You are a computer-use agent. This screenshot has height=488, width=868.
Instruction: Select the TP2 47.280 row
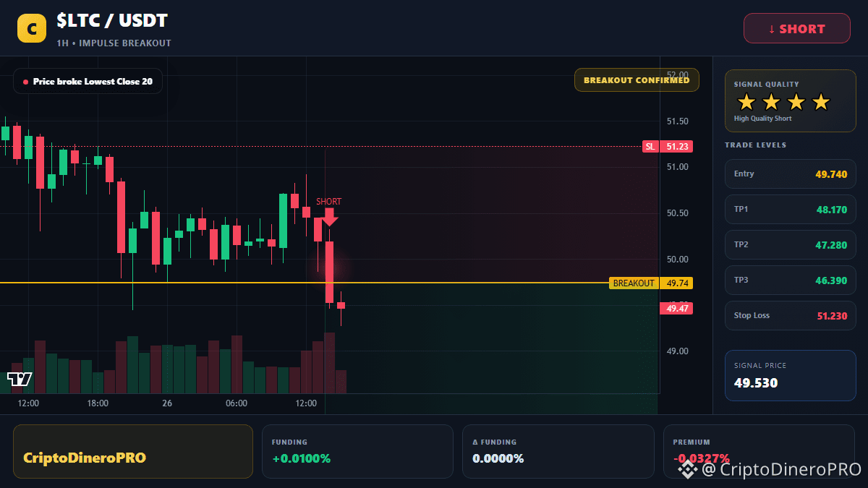click(x=790, y=245)
